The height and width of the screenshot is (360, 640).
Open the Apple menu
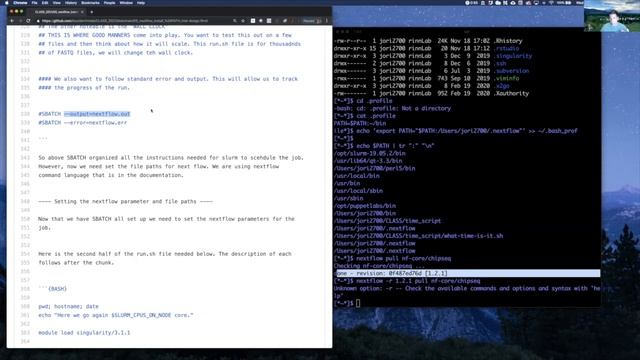[6, 2]
